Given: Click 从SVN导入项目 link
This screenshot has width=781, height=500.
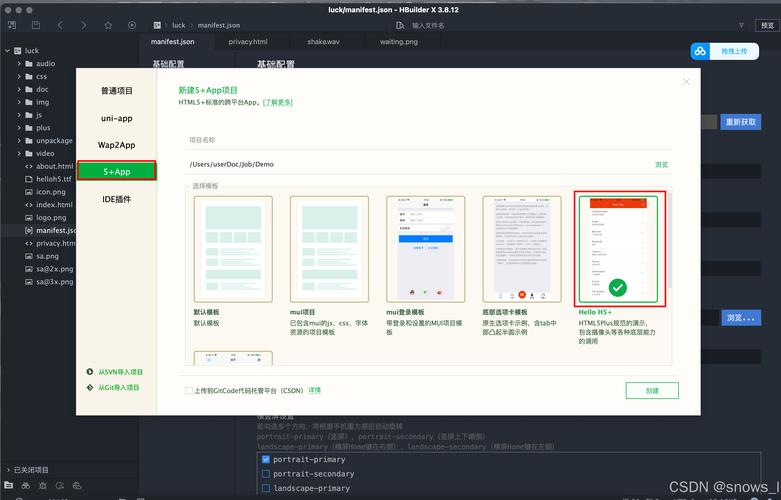Looking at the screenshot, I should (x=121, y=372).
